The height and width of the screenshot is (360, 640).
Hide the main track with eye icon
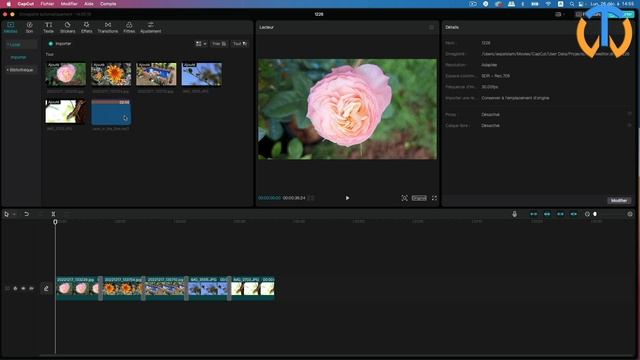(23, 288)
